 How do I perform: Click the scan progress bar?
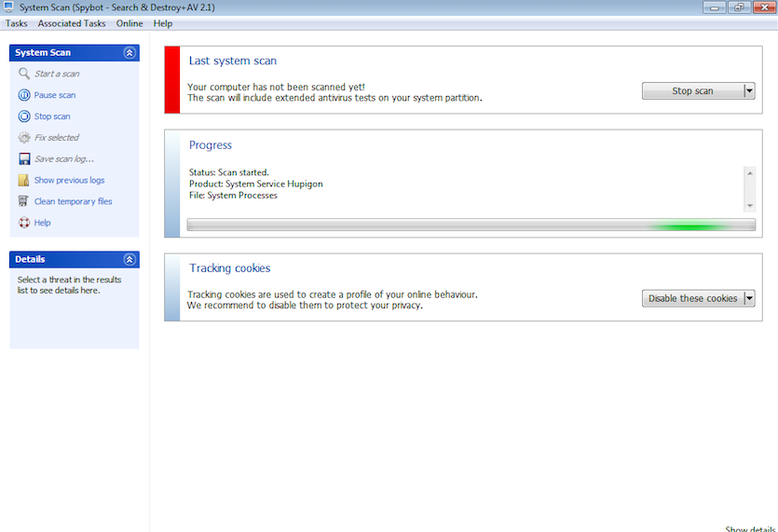pyautogui.click(x=471, y=225)
